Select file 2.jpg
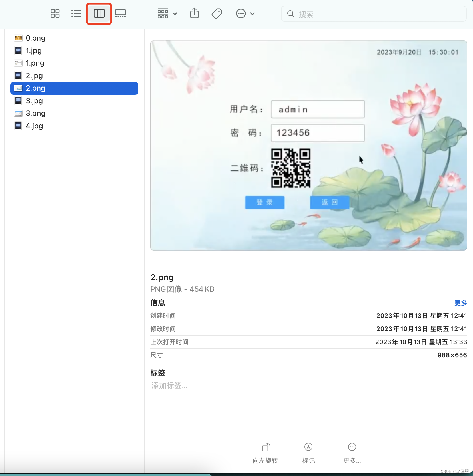473x476 pixels. [x=74, y=76]
